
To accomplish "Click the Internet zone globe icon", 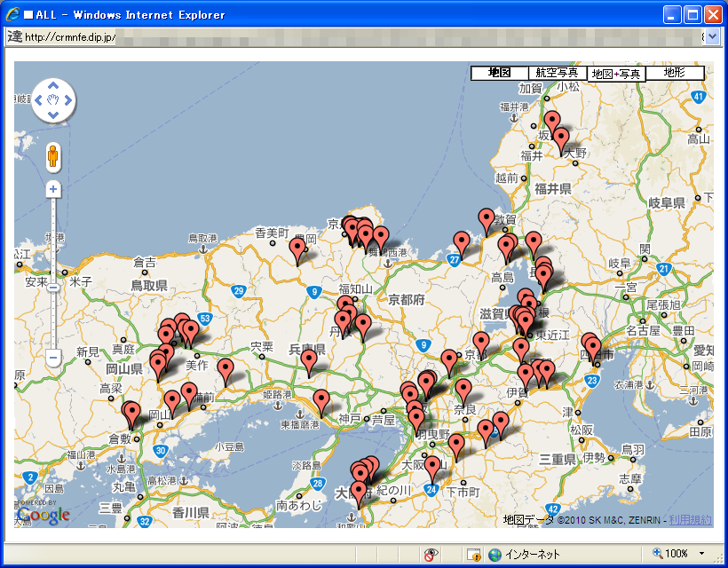I will point(495,554).
